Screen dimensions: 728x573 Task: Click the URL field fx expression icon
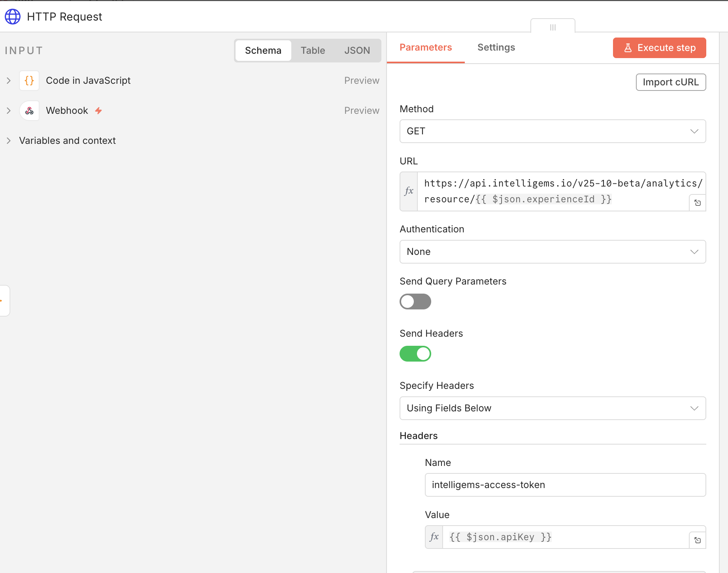click(409, 191)
